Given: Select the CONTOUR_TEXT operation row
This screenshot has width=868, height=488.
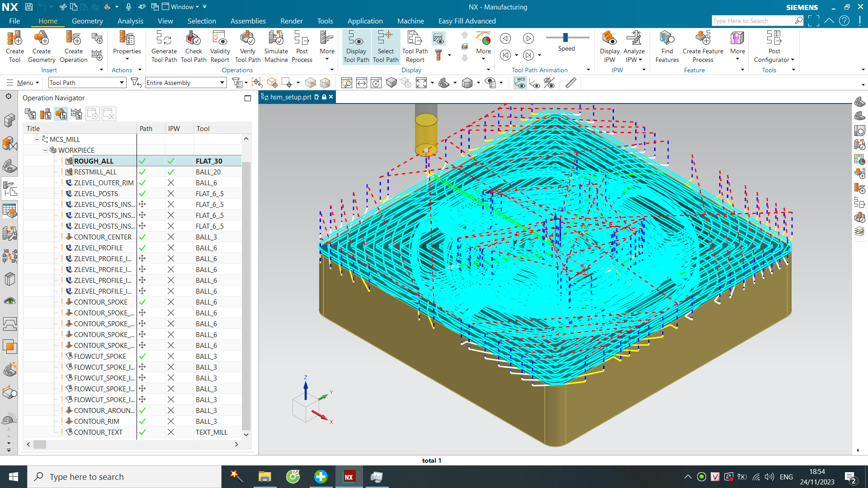Looking at the screenshot, I should point(132,432).
